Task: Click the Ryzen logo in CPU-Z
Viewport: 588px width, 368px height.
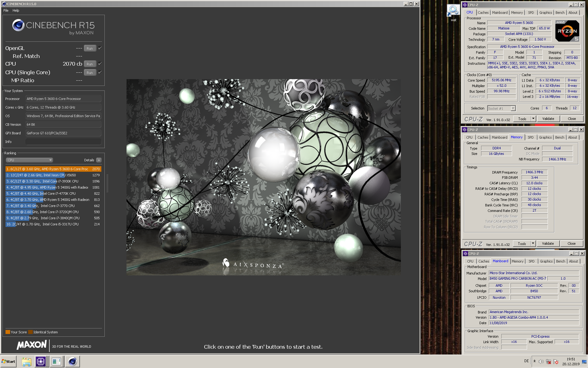Action: point(567,31)
